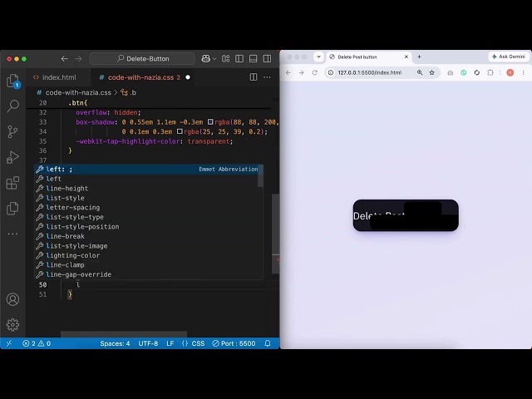
Task: Switch to the code-with-nazia.css tab
Action: [140, 77]
